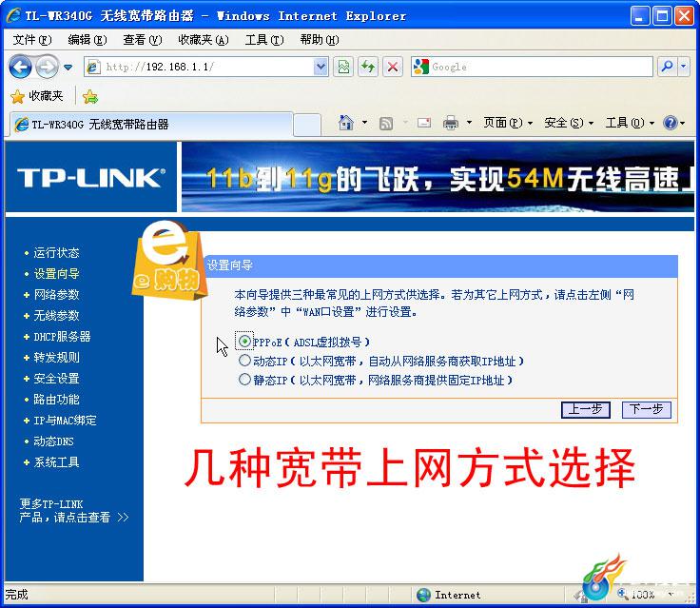The image size is (700, 608).
Task: Select the 动态IP radio button
Action: pyautogui.click(x=244, y=361)
